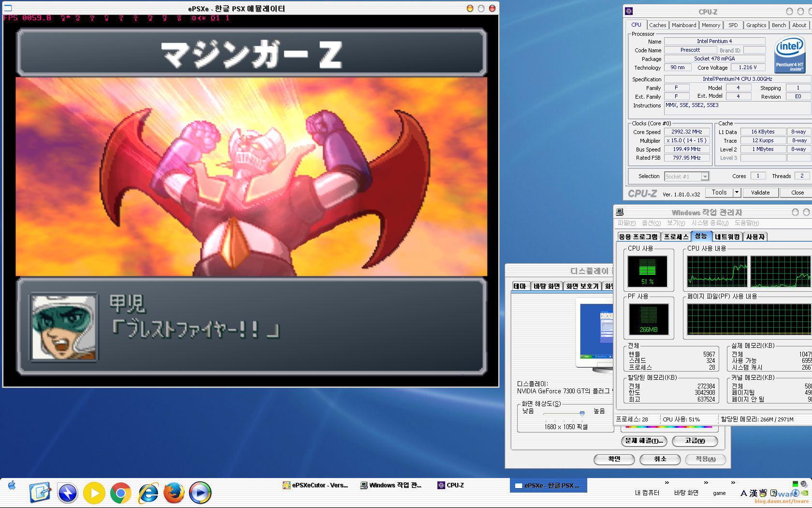The width and height of the screenshot is (812, 508).
Task: Open display properties 화면 보호기 tab
Action: pyautogui.click(x=582, y=286)
